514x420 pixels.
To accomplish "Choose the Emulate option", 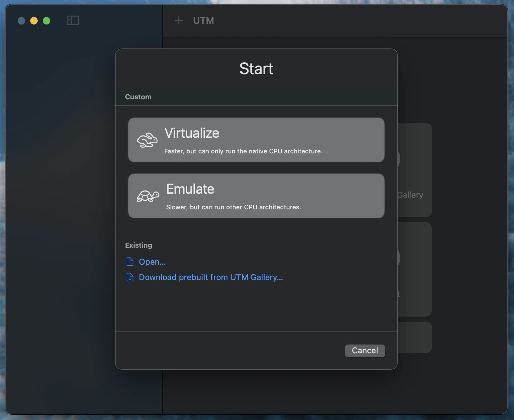I will (x=256, y=196).
